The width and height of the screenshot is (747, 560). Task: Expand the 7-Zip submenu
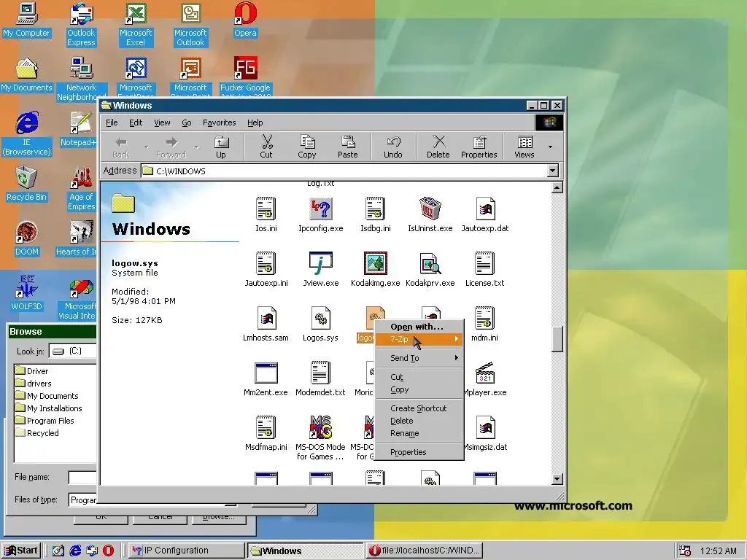click(x=419, y=339)
